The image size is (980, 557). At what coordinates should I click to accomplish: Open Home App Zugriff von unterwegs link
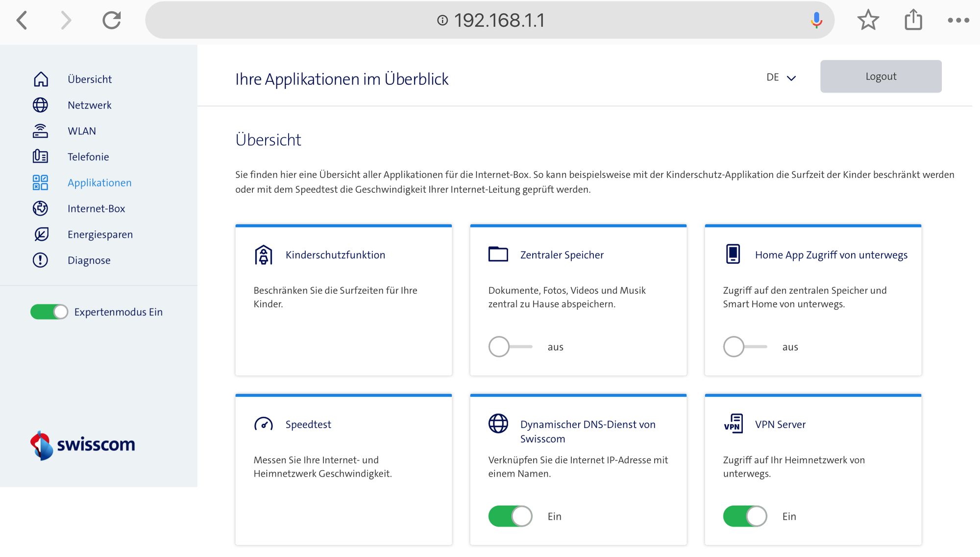[x=831, y=255]
